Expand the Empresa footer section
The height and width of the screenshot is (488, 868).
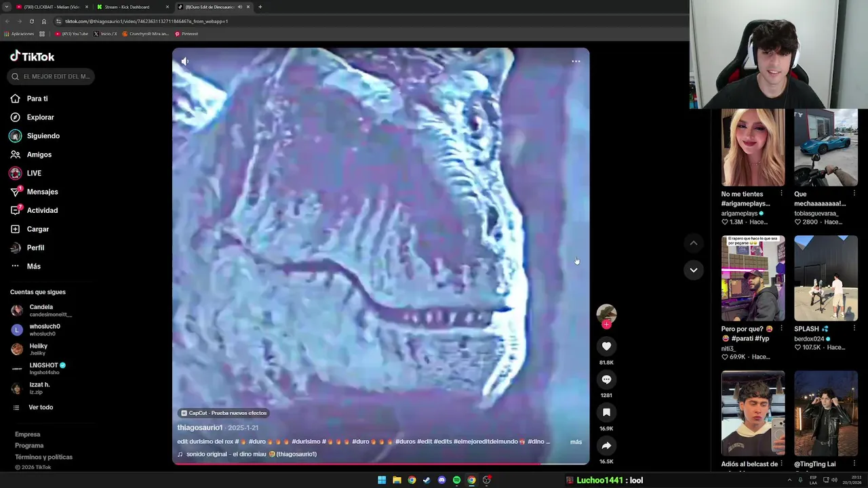28,434
